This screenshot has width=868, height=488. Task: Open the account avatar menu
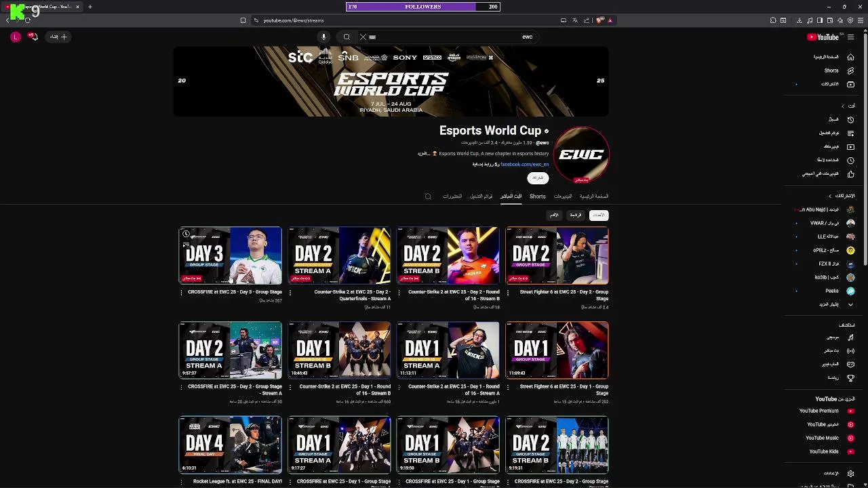tap(16, 37)
